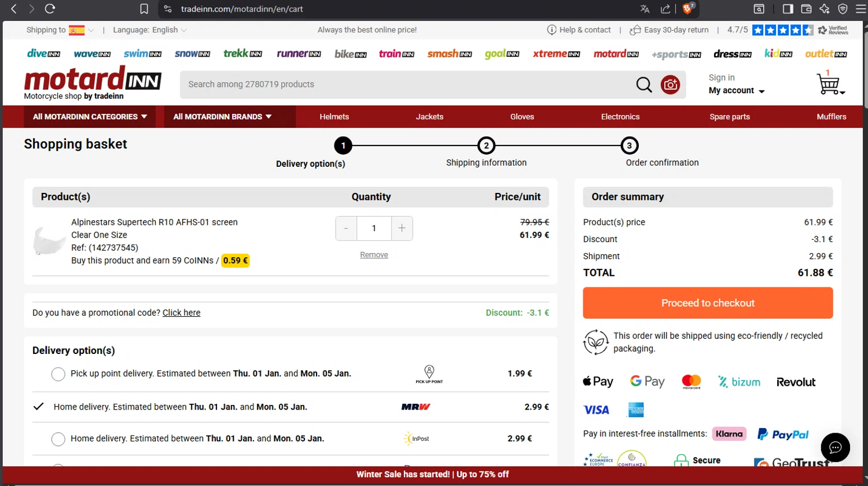
Task: Select the checked MRW home delivery option
Action: tap(38, 407)
